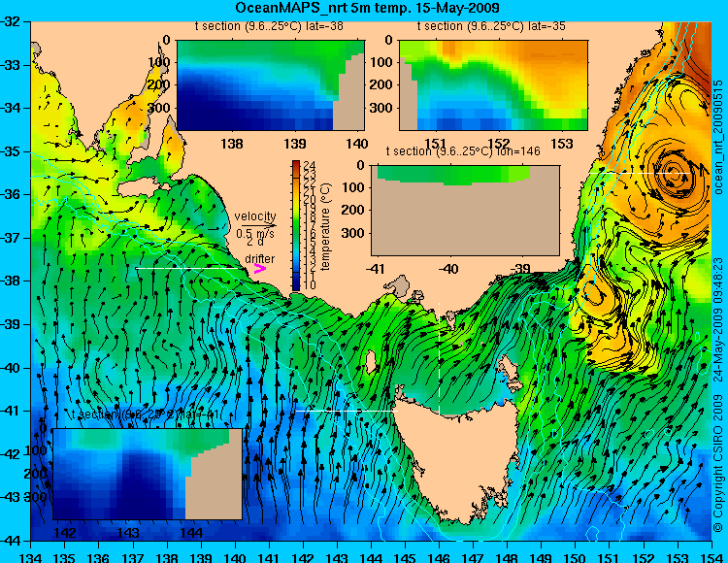Viewport: 728px width, 563px height.
Task: Click the latitude -44 axis label
Action: click(x=11, y=541)
